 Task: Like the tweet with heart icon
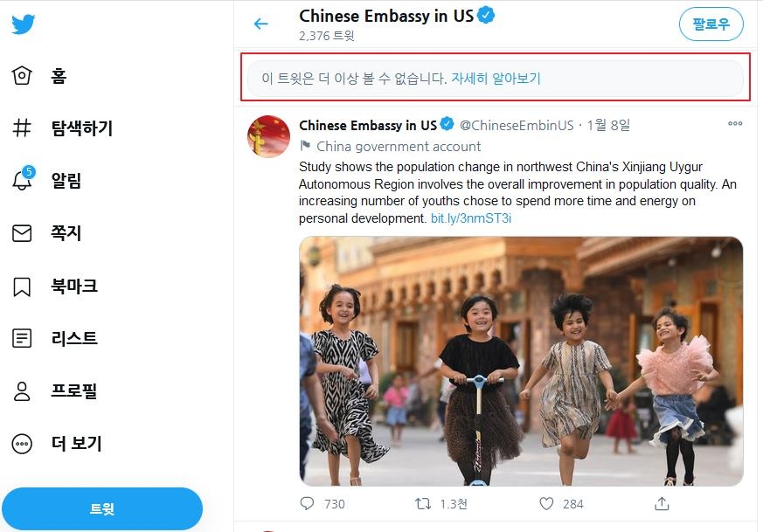[x=546, y=503]
